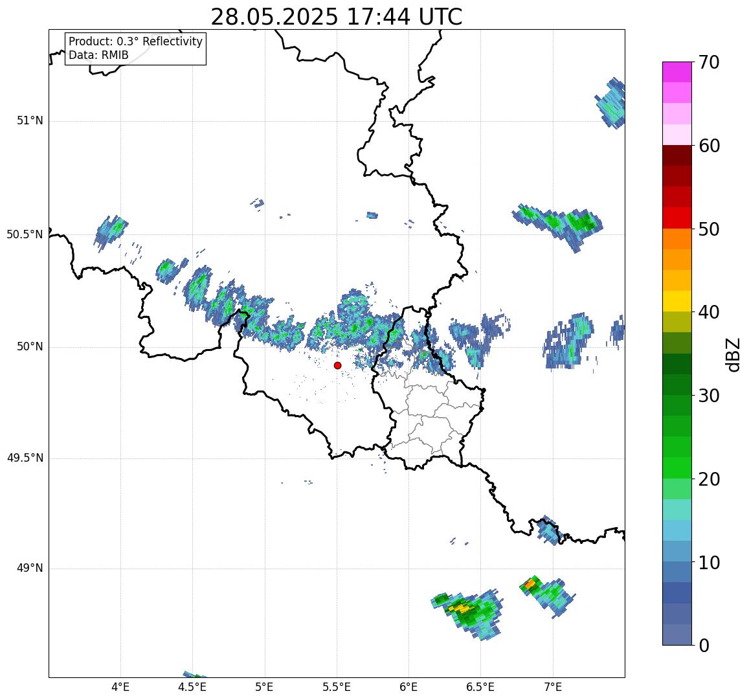Click the 5.5°E longitude label
749x700 pixels.
coord(336,687)
